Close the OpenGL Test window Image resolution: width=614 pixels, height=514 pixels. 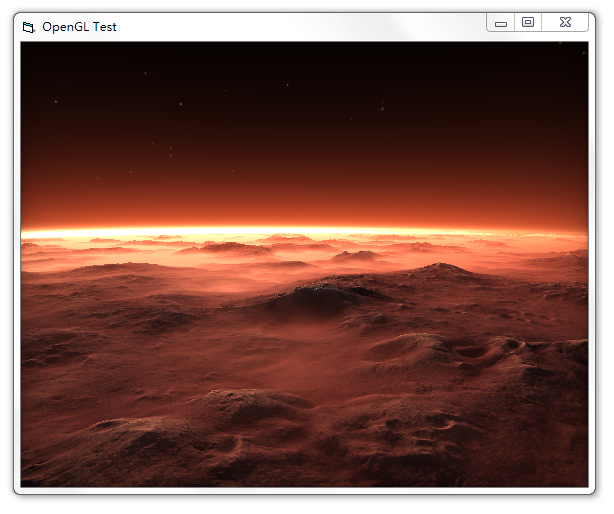tap(566, 22)
